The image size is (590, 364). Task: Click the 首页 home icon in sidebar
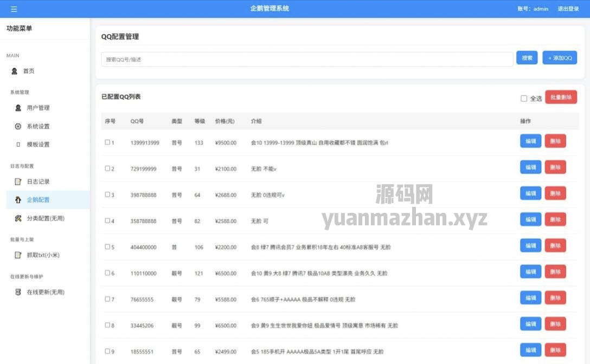click(x=15, y=71)
